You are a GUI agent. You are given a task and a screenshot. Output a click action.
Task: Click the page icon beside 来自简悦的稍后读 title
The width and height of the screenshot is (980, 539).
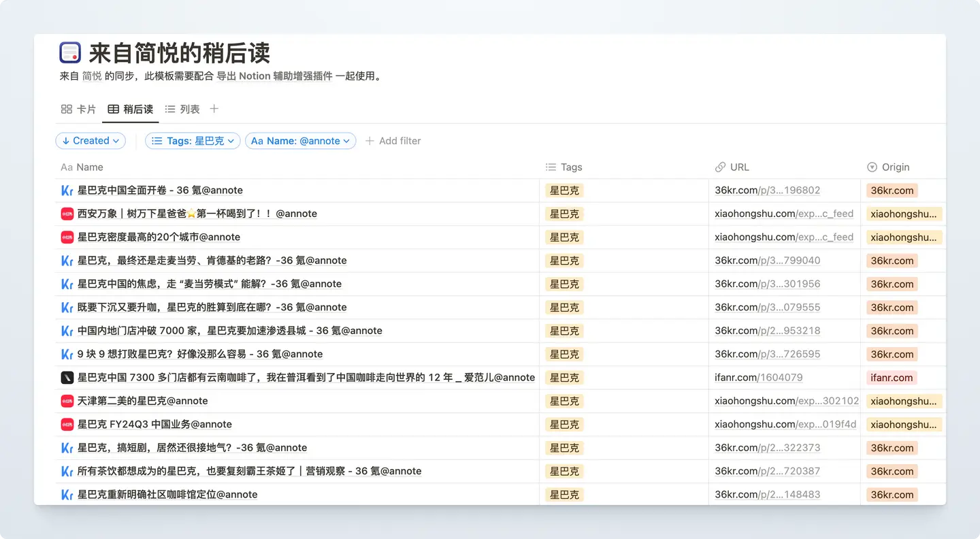(x=70, y=52)
